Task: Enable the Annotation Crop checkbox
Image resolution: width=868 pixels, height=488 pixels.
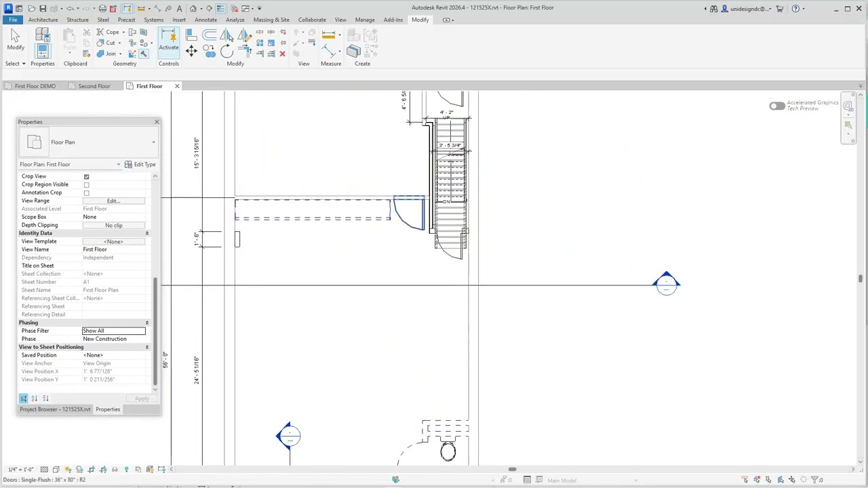Action: 86,192
